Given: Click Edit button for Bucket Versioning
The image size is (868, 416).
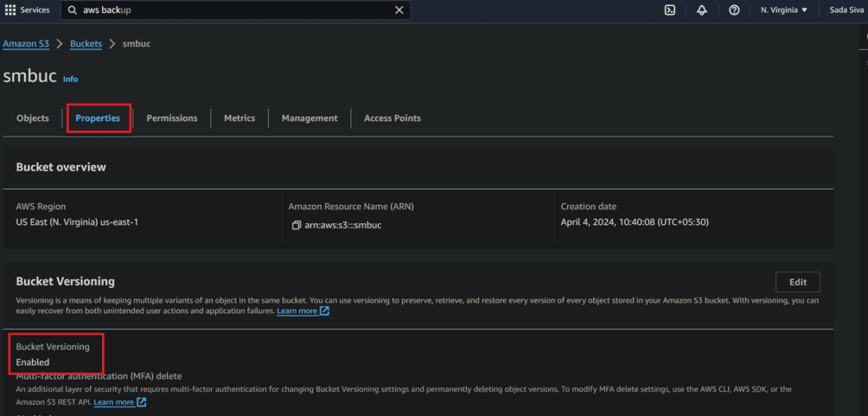Looking at the screenshot, I should pyautogui.click(x=798, y=282).
